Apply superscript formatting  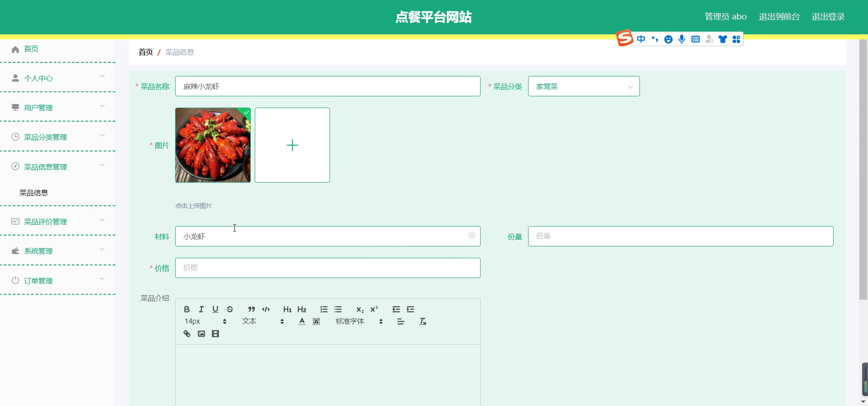click(374, 309)
